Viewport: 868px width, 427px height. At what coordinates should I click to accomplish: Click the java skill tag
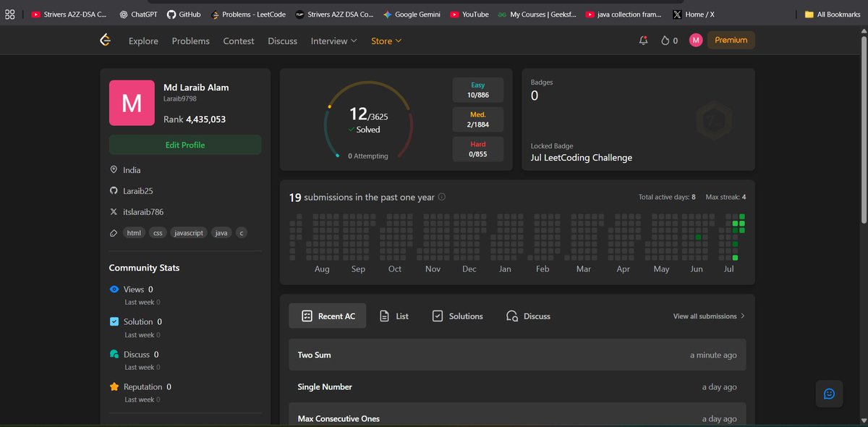click(221, 233)
